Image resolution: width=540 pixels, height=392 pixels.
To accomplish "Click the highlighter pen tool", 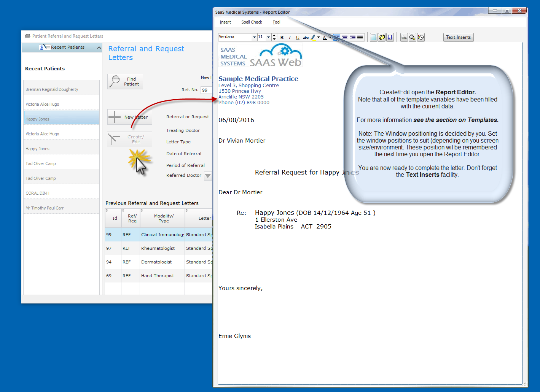I will coord(313,37).
